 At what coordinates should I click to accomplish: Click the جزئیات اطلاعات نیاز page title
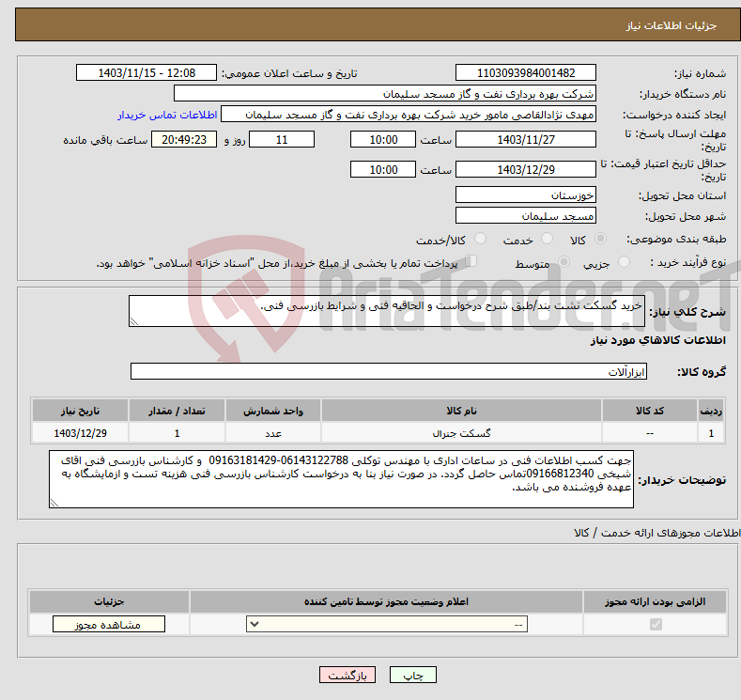coord(672,25)
